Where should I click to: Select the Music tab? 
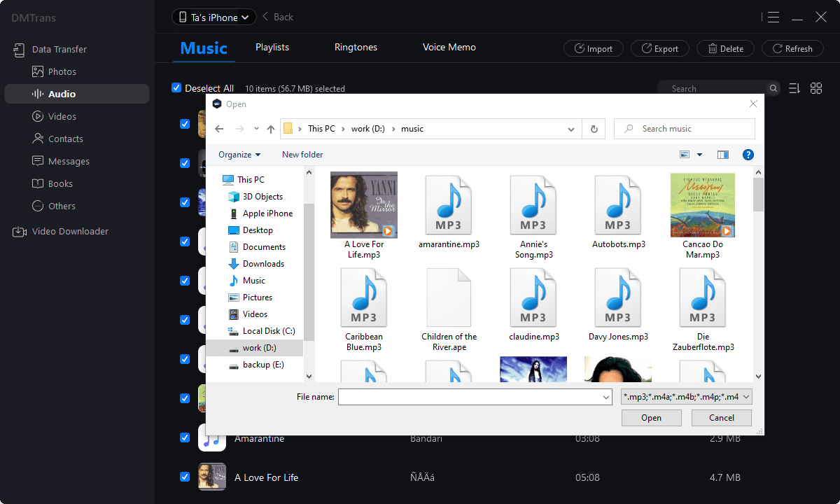click(x=204, y=48)
